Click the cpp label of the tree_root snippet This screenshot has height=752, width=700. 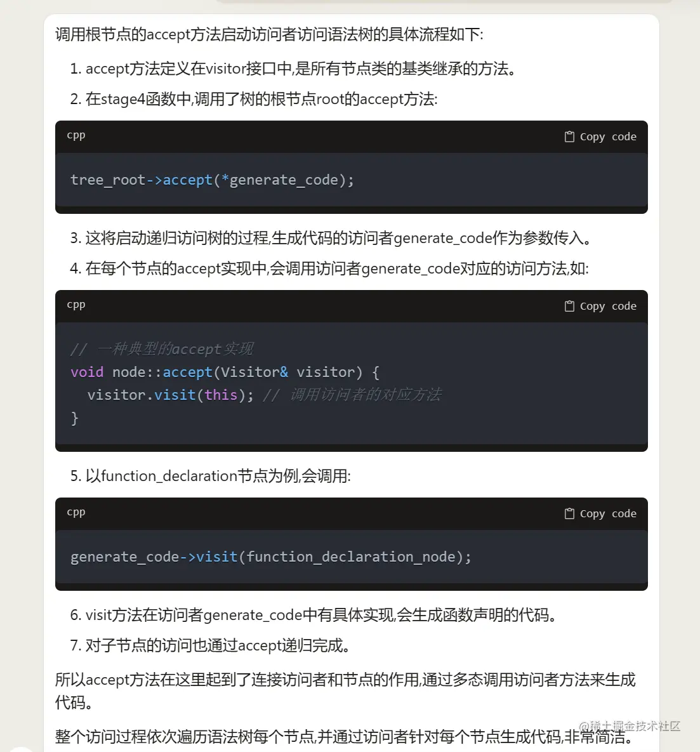(76, 135)
